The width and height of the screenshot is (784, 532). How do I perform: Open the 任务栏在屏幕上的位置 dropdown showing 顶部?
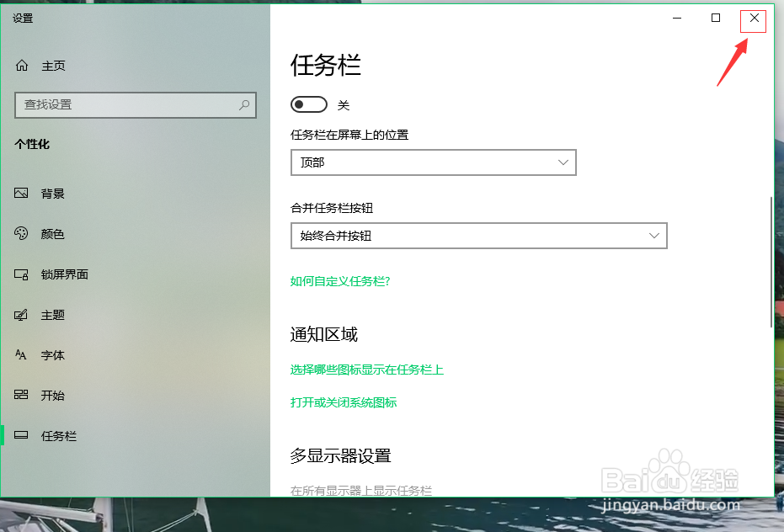point(434,162)
